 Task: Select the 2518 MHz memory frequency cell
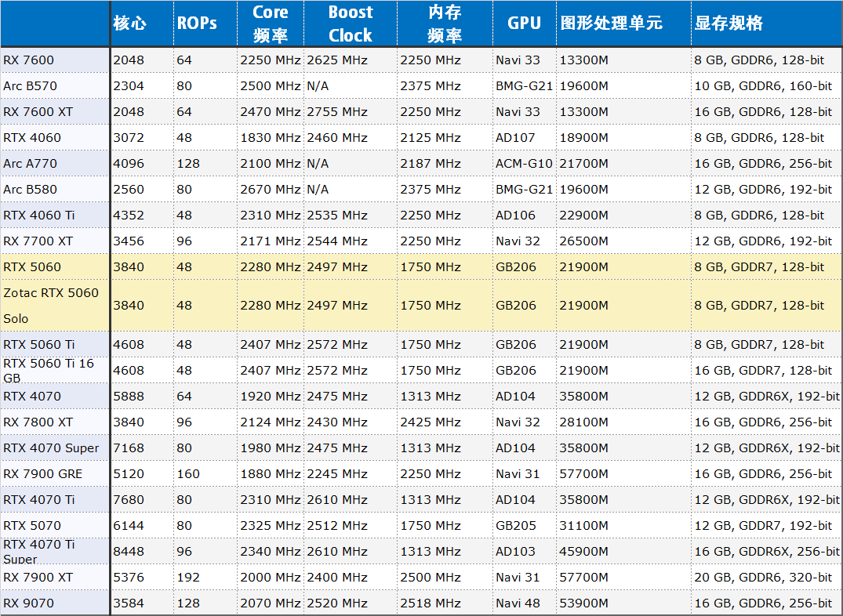point(430,603)
